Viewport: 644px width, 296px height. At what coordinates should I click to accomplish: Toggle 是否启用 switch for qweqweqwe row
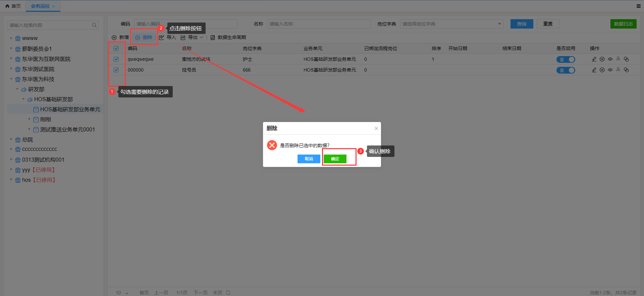click(x=566, y=59)
